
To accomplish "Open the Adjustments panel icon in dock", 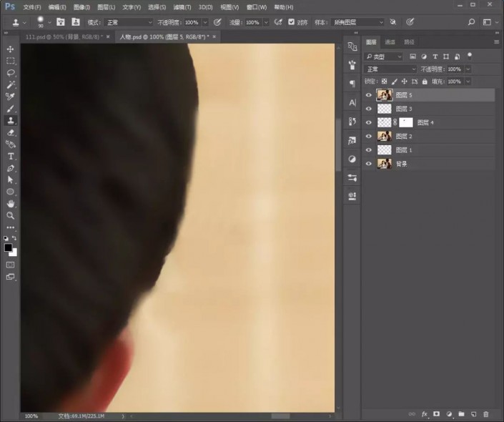I will (x=352, y=159).
